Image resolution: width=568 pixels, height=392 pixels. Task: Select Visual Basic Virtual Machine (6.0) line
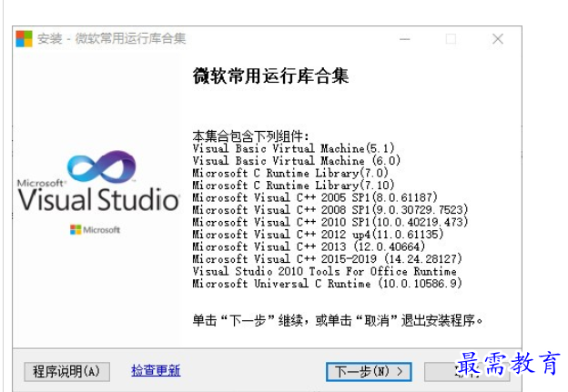(x=297, y=161)
